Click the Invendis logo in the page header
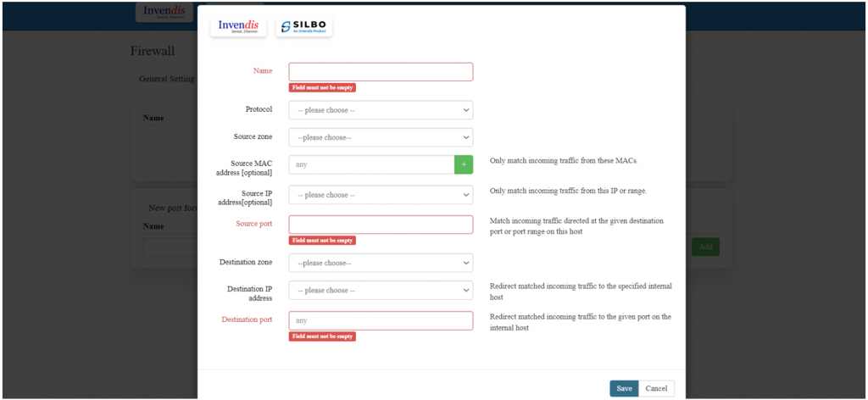Viewport: 868px width, 400px height. [x=164, y=13]
